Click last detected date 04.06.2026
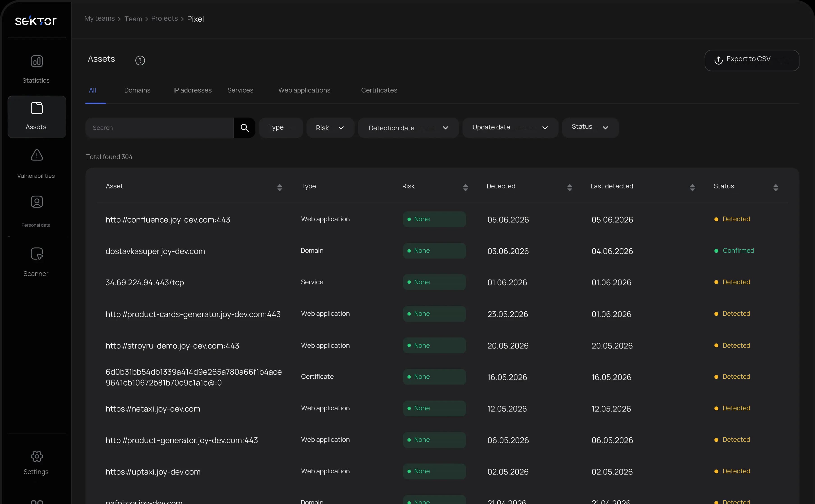The image size is (815, 504). pyautogui.click(x=612, y=251)
